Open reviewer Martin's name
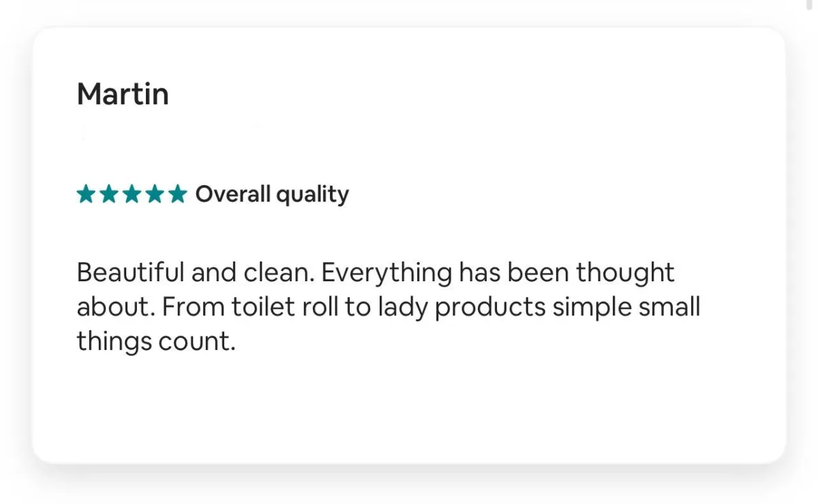The height and width of the screenshot is (504, 818). click(x=123, y=94)
